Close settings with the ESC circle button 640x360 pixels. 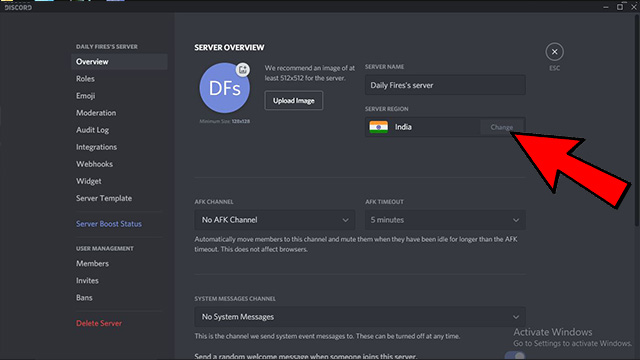tap(554, 52)
